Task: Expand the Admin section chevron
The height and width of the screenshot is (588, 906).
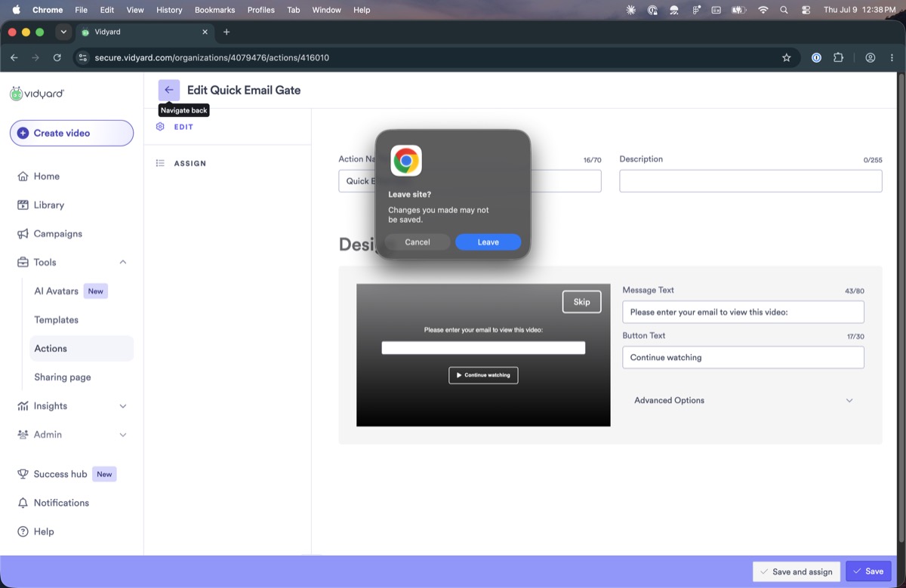Action: (123, 435)
